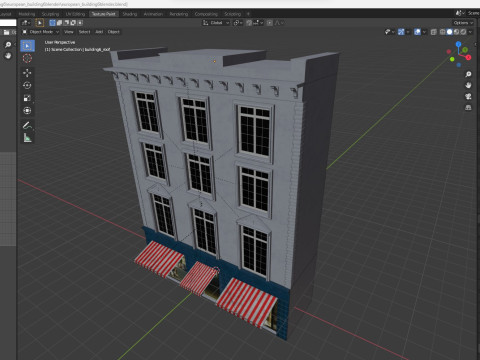Select the Annotate tool

(27, 125)
